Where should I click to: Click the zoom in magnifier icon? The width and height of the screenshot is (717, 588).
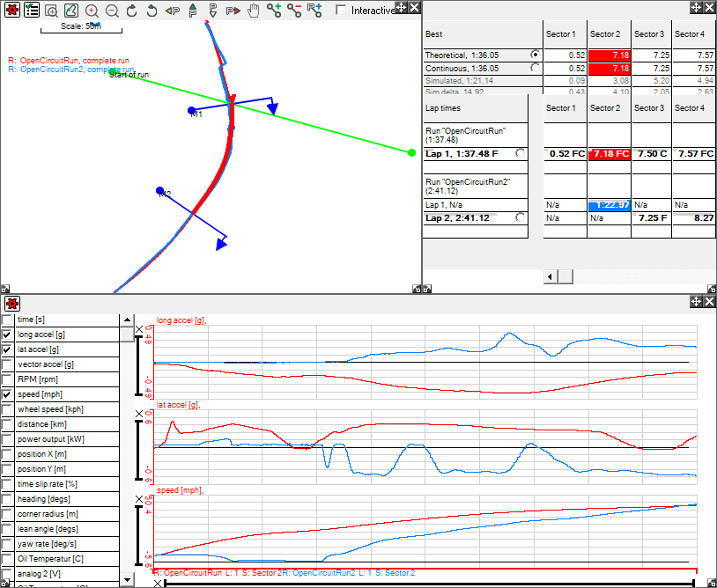pos(92,11)
